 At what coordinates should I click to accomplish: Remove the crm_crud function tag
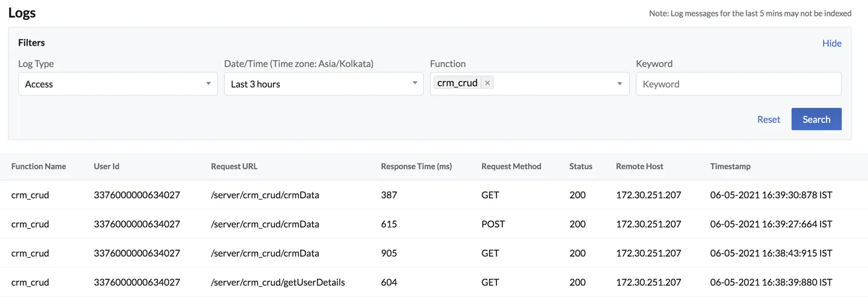click(x=487, y=83)
